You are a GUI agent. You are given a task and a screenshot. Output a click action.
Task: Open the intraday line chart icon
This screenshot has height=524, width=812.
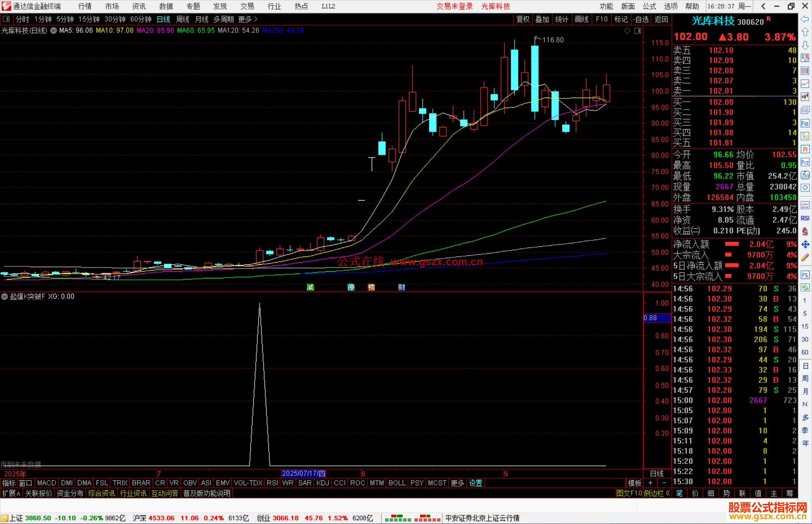(x=805, y=84)
